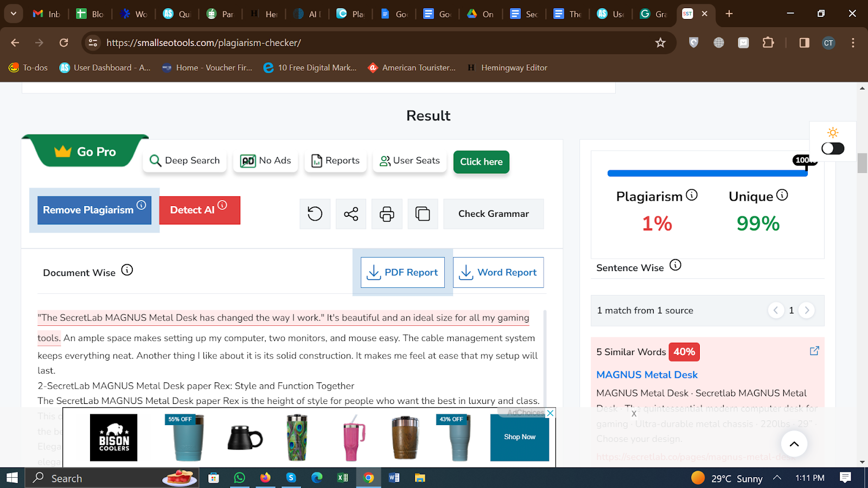Click the Windows taskbar Search box
868x488 pixels.
[x=111, y=478]
